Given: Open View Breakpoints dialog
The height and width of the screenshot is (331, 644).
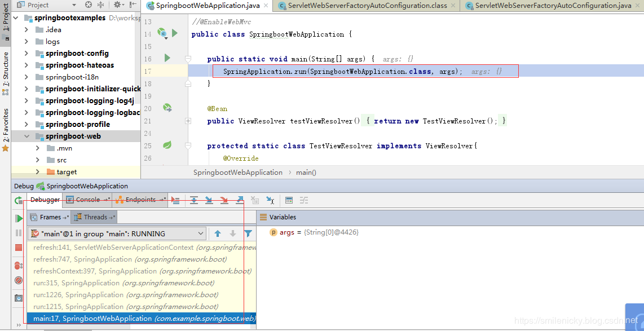Looking at the screenshot, I should click(19, 265).
